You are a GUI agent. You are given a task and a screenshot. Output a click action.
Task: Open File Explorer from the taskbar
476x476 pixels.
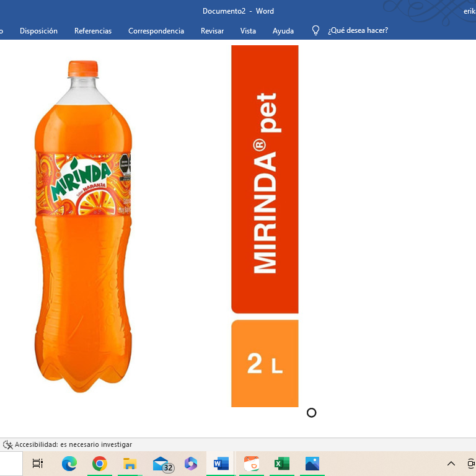point(130,464)
